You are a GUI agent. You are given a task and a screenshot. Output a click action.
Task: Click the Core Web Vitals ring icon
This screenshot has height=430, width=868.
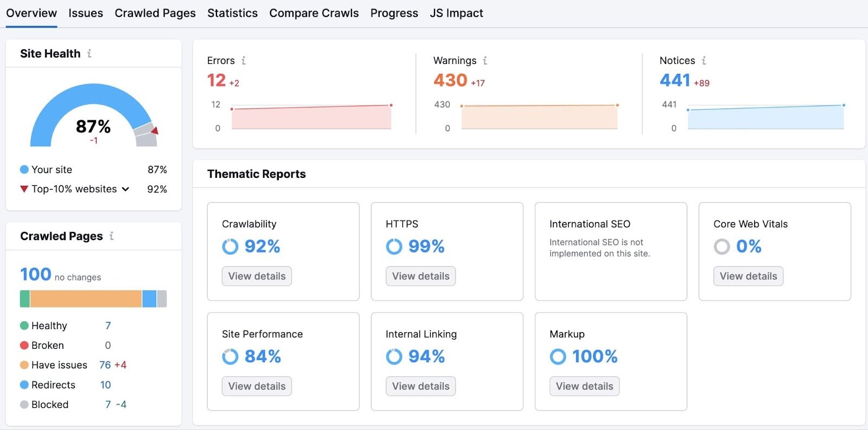722,247
